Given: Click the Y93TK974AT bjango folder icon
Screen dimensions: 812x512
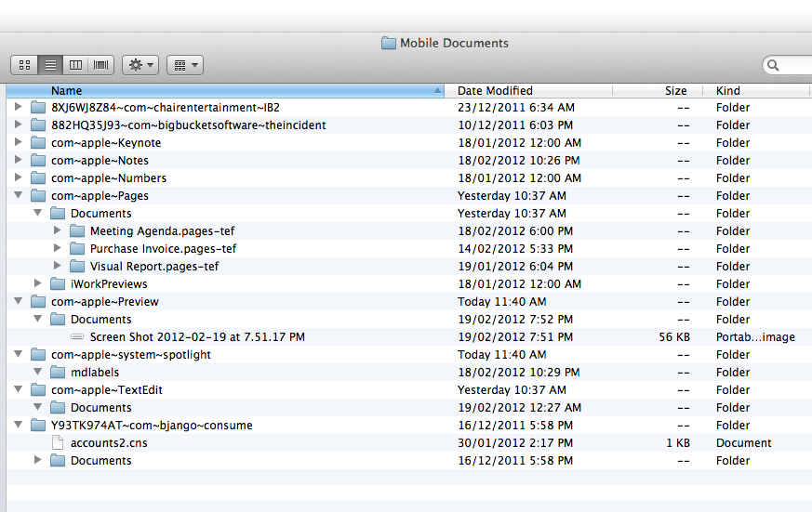Looking at the screenshot, I should (x=38, y=425).
